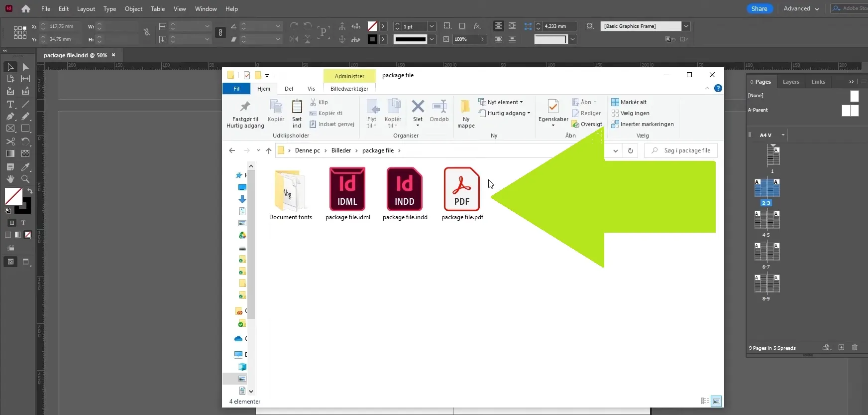The image size is (868, 415).
Task: Switch to large icons view in Explorer
Action: click(x=716, y=401)
